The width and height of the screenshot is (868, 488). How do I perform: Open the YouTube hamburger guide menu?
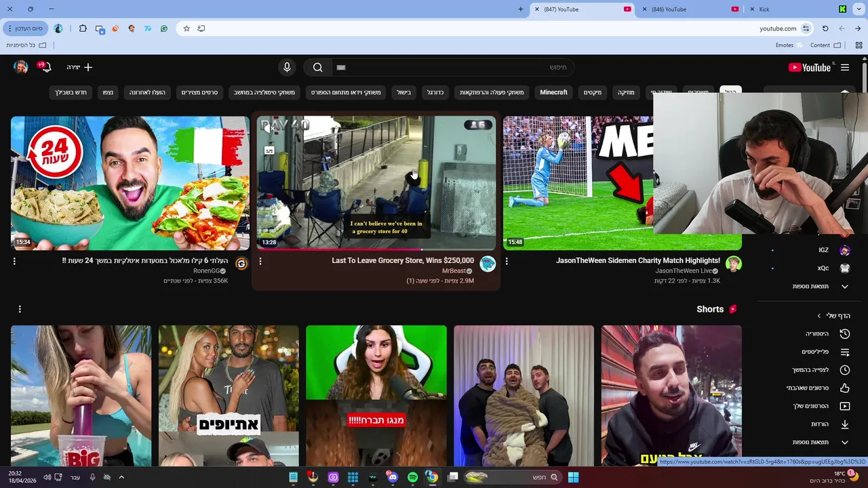(x=844, y=67)
